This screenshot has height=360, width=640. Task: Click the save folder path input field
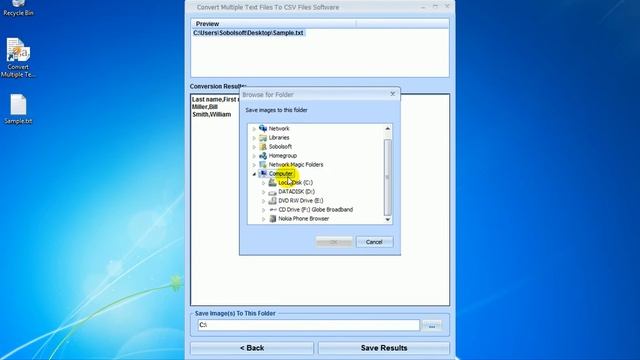click(309, 325)
